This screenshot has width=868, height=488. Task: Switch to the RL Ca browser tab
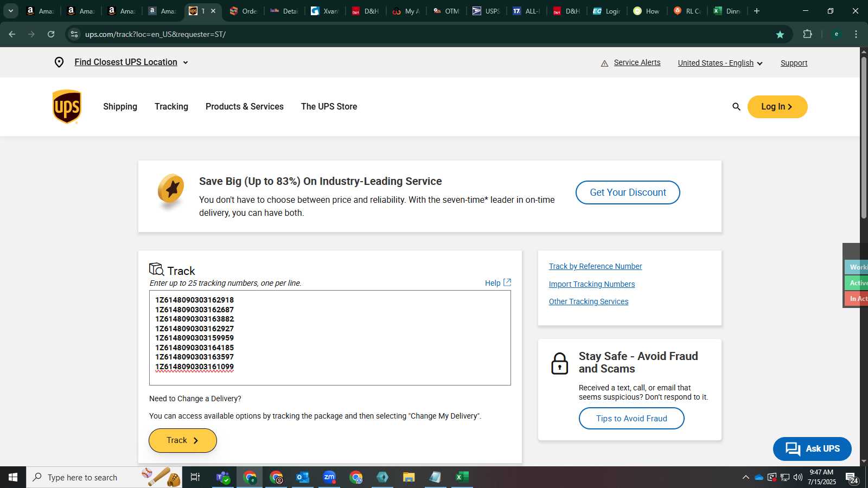pos(687,11)
